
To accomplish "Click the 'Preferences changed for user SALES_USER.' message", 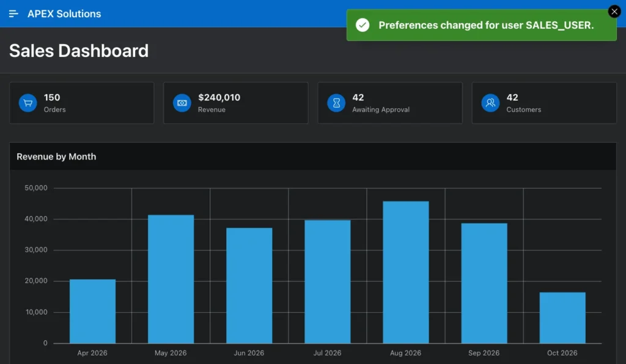I will pyautogui.click(x=486, y=25).
